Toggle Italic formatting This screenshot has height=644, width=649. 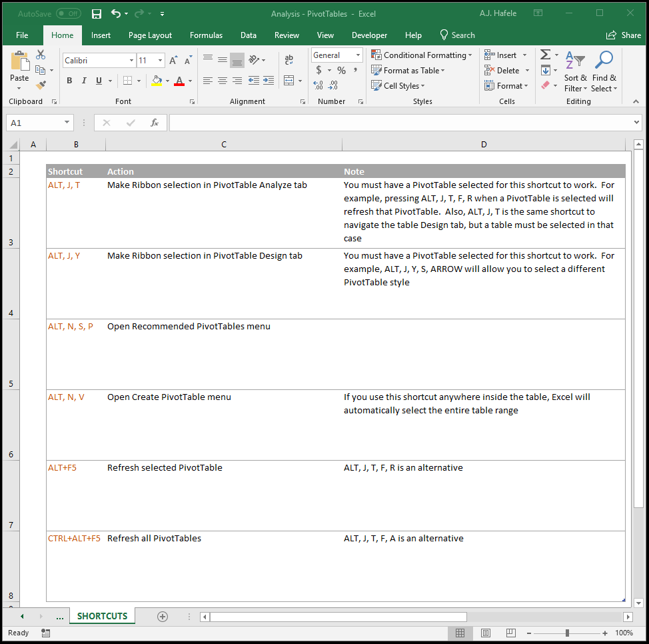pos(84,81)
